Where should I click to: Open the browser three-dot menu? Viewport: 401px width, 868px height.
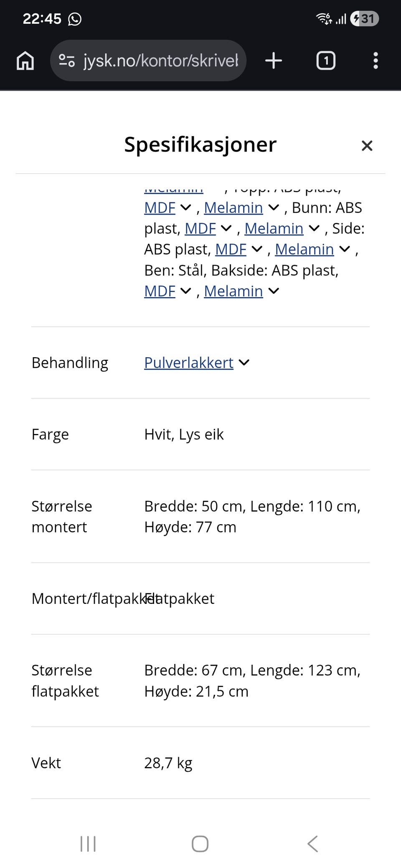click(x=376, y=61)
